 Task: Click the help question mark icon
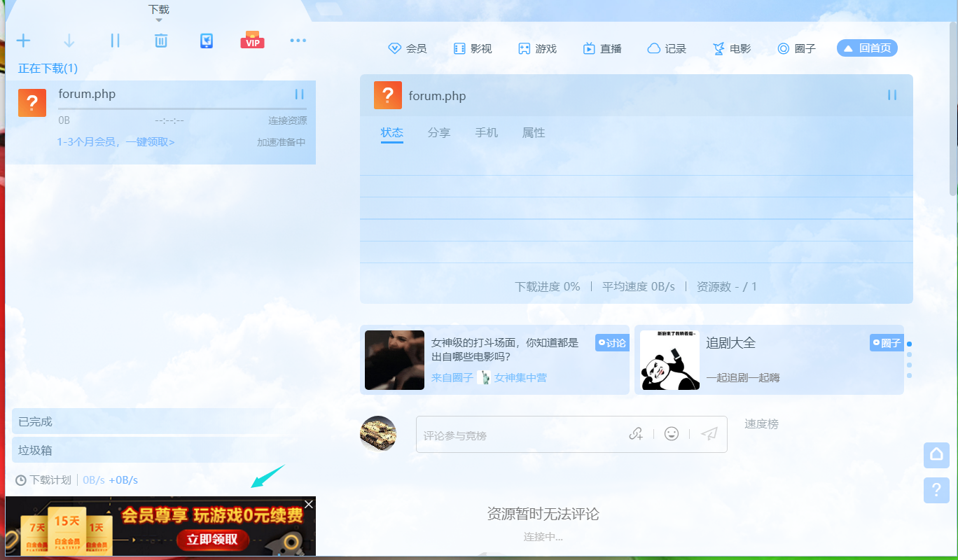[936, 491]
